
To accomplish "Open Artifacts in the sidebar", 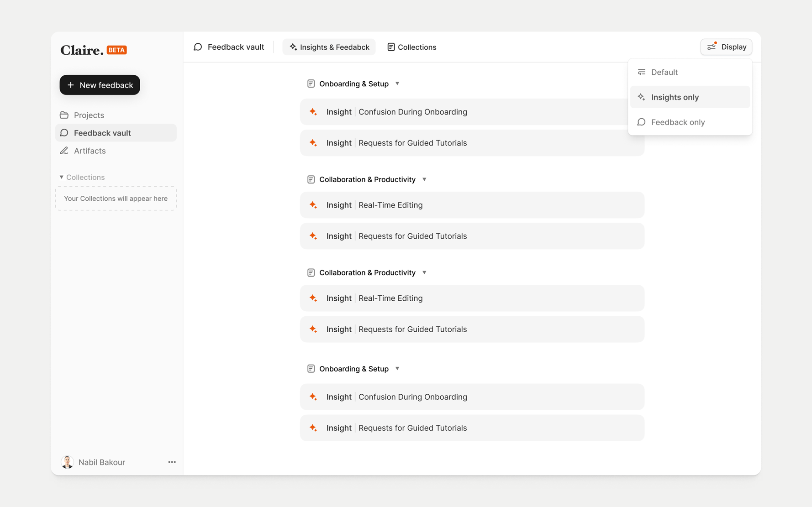I will (x=116, y=151).
